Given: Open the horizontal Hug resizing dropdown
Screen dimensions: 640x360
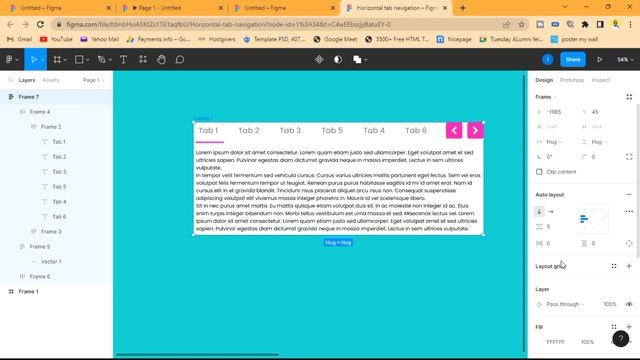Looking at the screenshot, I should click(554, 142).
